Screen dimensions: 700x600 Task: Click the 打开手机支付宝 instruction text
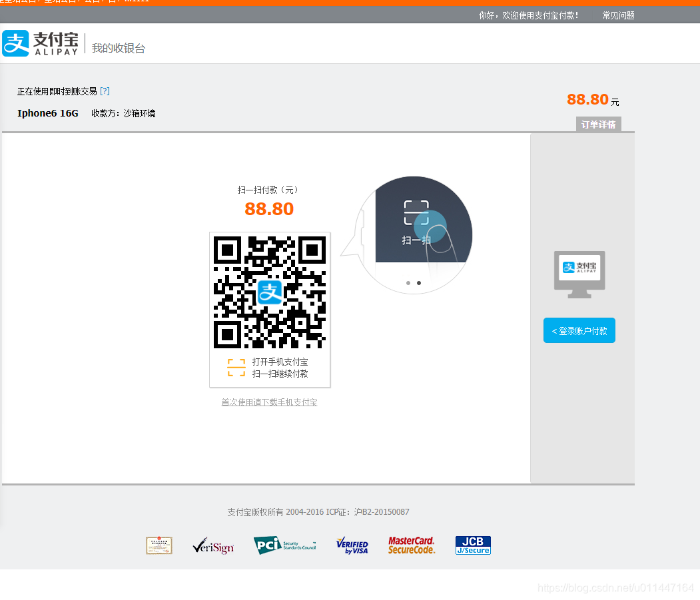(280, 362)
